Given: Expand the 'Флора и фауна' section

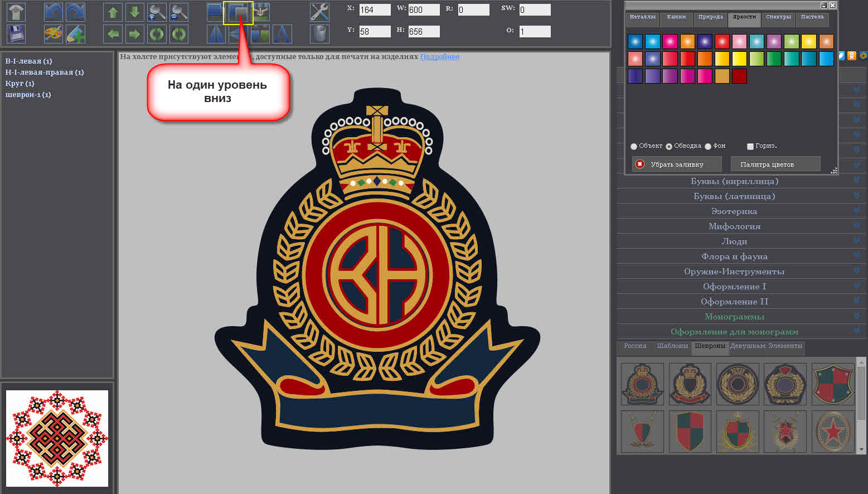Looking at the screenshot, I should (x=734, y=256).
